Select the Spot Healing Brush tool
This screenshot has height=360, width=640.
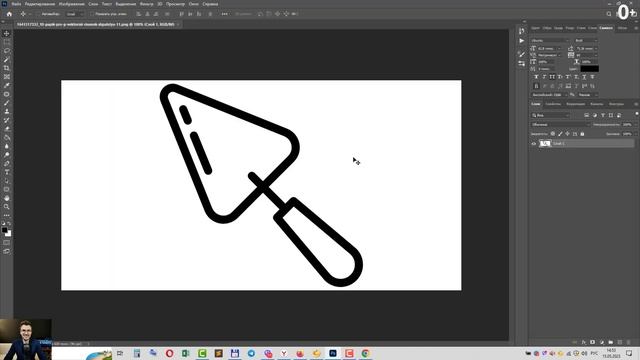pos(7,94)
